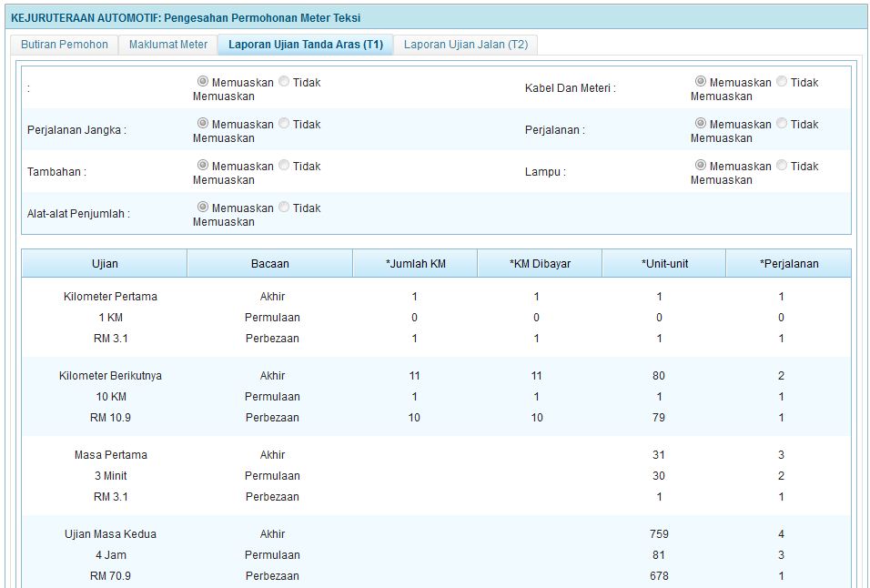Click the Unit-unit value 31
The height and width of the screenshot is (588, 870).
[x=659, y=455]
